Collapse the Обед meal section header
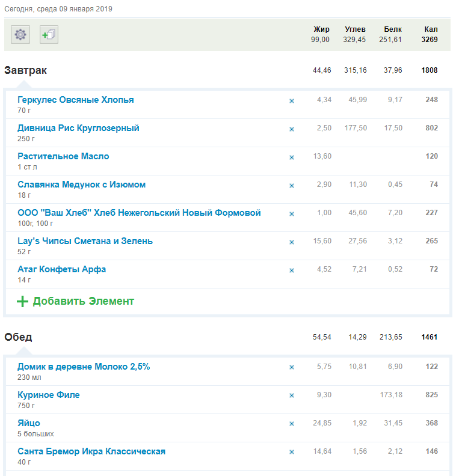 click(18, 337)
